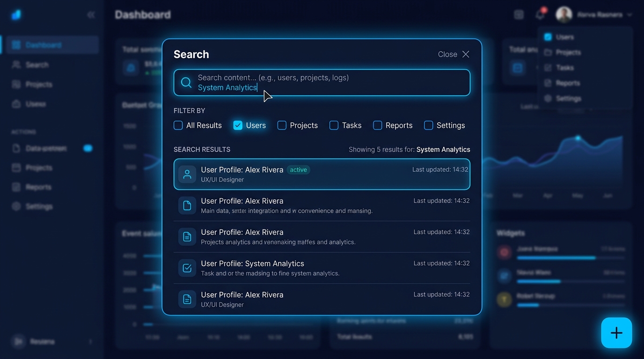Open the last Alex Rivera result row
644x359 pixels.
pyautogui.click(x=322, y=299)
